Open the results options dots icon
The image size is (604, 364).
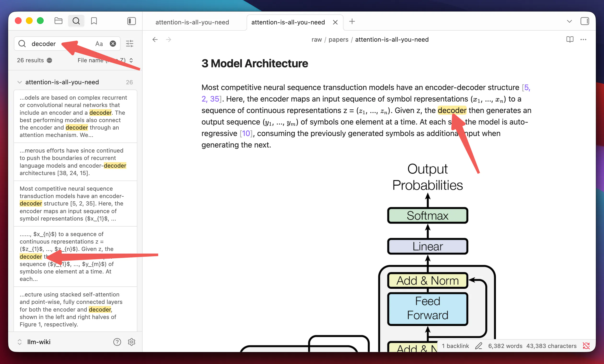(49, 61)
